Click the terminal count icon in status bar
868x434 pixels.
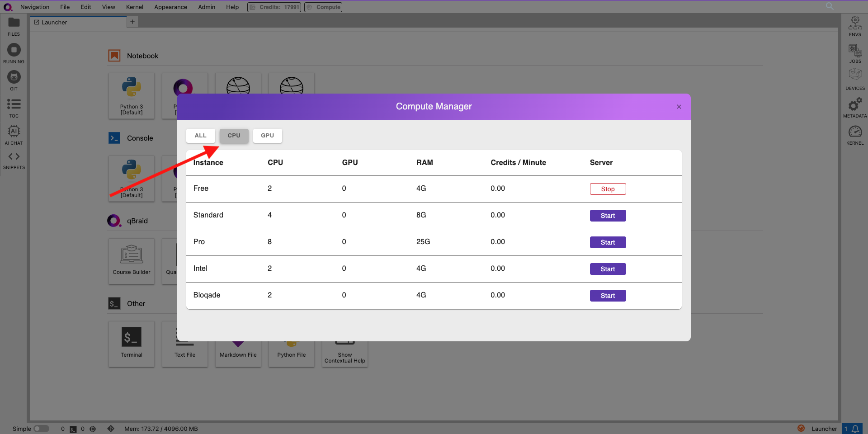coord(73,429)
